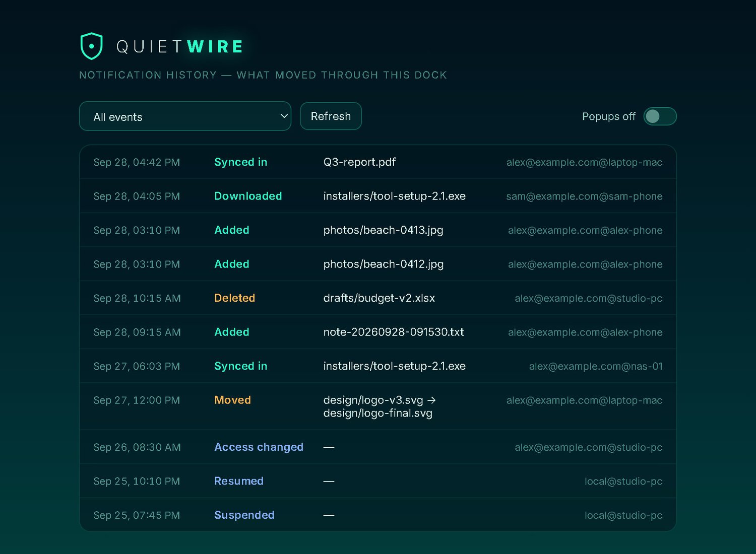Click the sam@example.com@sam-phone source
The height and width of the screenshot is (554, 756).
pyautogui.click(x=584, y=196)
